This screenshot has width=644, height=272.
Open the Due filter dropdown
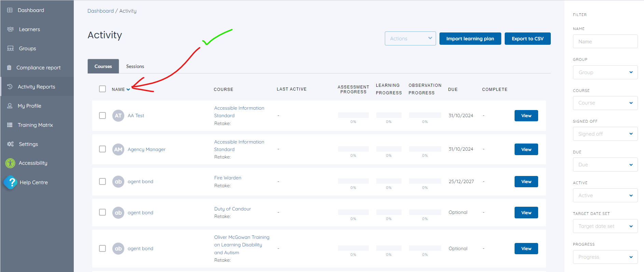pyautogui.click(x=605, y=164)
